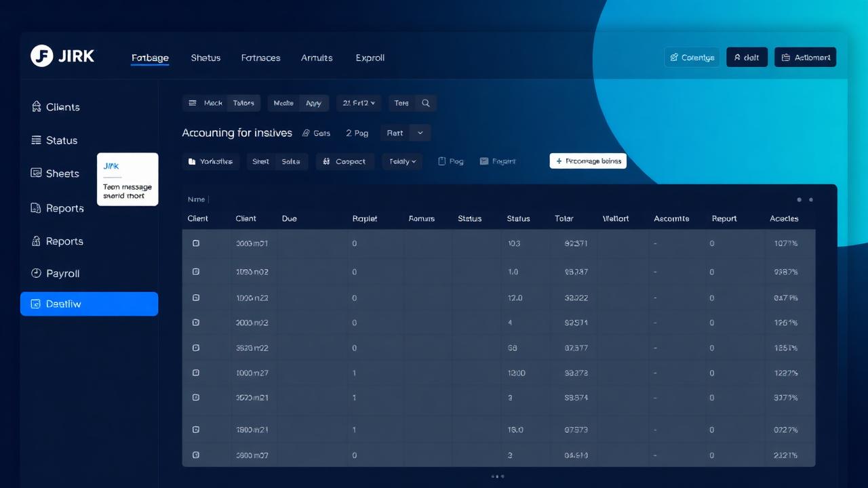Check the row 1093 n02 checkbox
This screenshot has width=868, height=488.
pyautogui.click(x=196, y=271)
